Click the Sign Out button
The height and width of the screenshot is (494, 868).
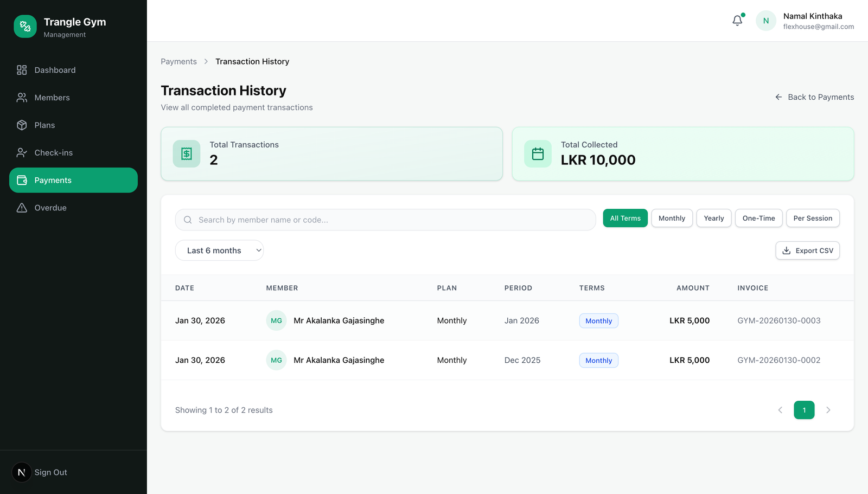[51, 472]
